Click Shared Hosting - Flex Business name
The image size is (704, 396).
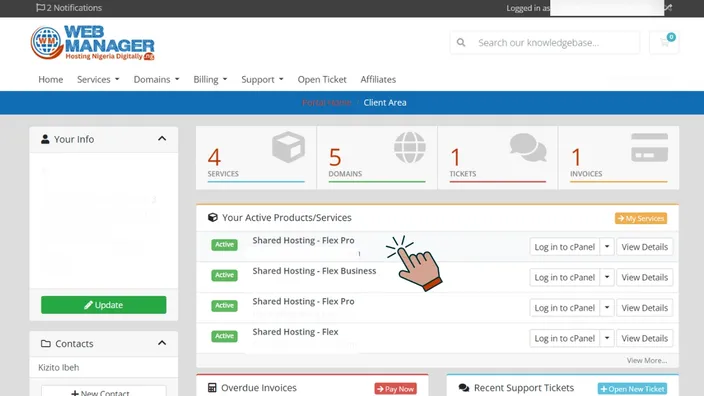click(314, 271)
